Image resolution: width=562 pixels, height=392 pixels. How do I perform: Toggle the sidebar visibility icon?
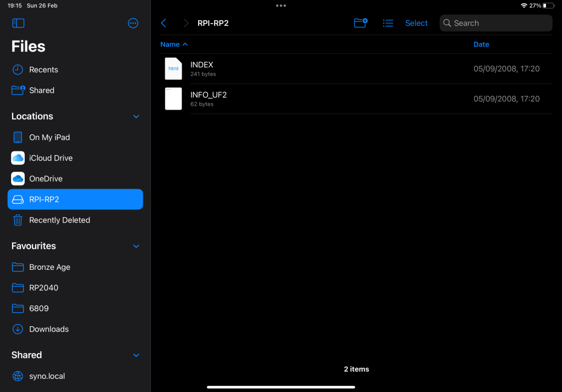[18, 23]
